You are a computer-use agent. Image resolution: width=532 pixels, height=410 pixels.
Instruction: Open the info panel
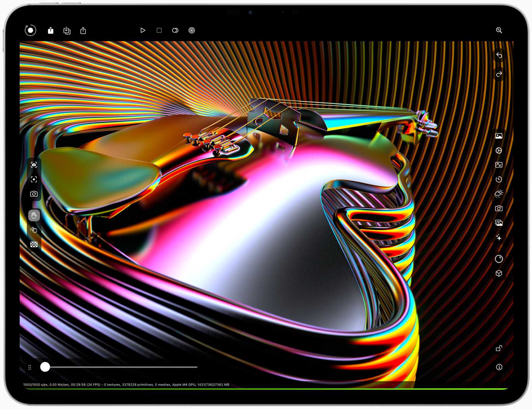499,367
